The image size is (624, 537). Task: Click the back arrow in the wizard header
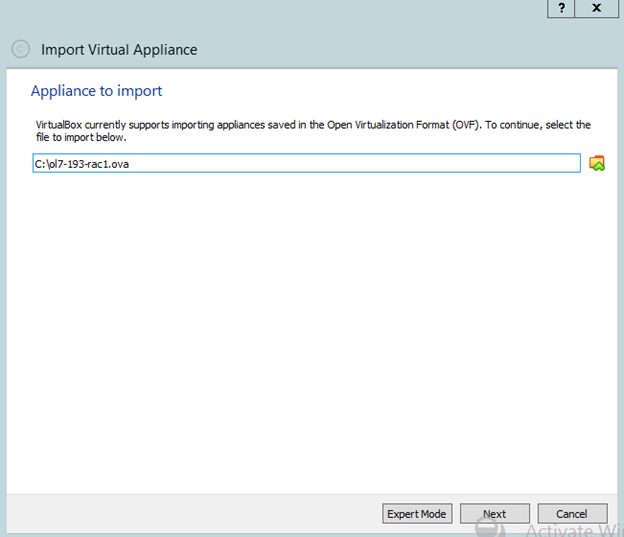(20, 49)
